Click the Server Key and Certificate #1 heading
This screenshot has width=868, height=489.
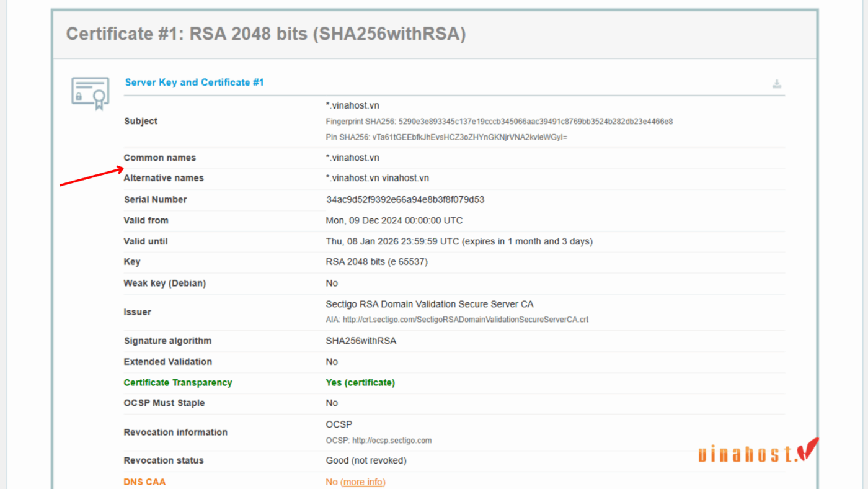pos(195,83)
